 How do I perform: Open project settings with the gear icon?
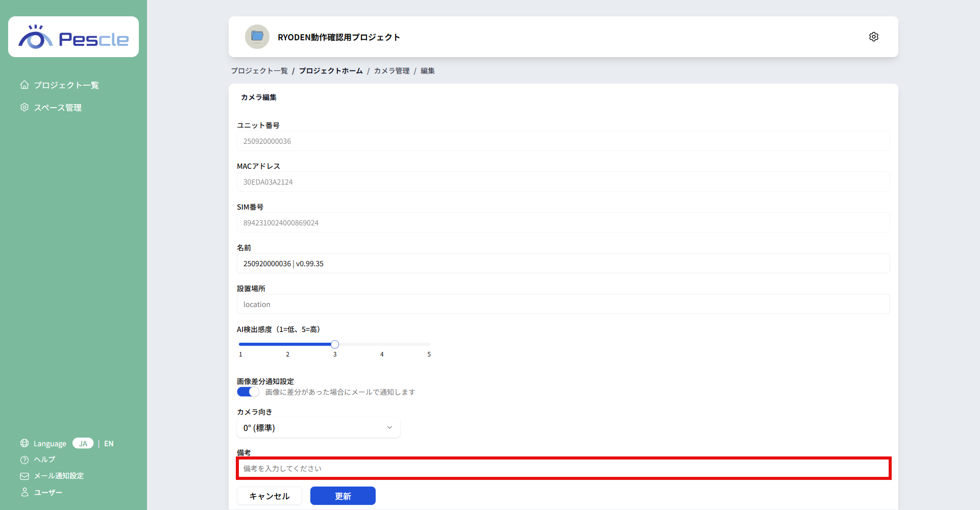(x=873, y=36)
